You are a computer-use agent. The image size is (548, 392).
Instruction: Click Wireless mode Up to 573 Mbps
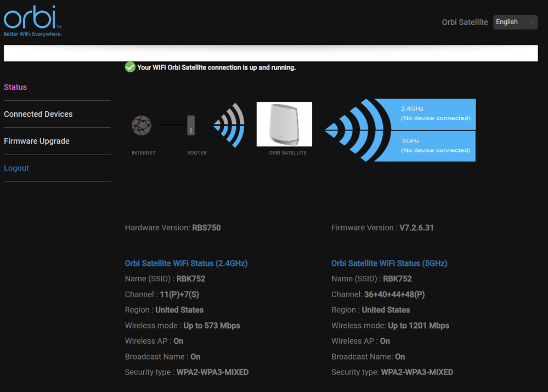(183, 326)
